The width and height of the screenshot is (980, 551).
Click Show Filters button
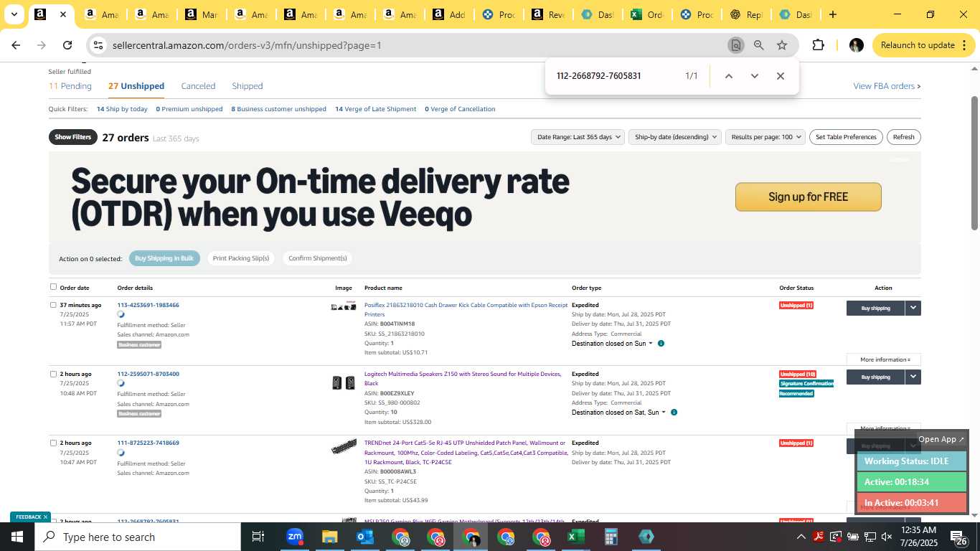pyautogui.click(x=72, y=137)
